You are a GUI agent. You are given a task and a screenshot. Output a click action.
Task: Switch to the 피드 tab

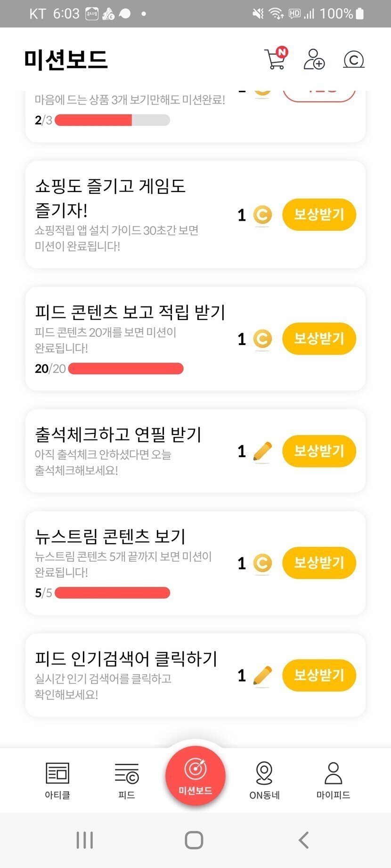126,780
